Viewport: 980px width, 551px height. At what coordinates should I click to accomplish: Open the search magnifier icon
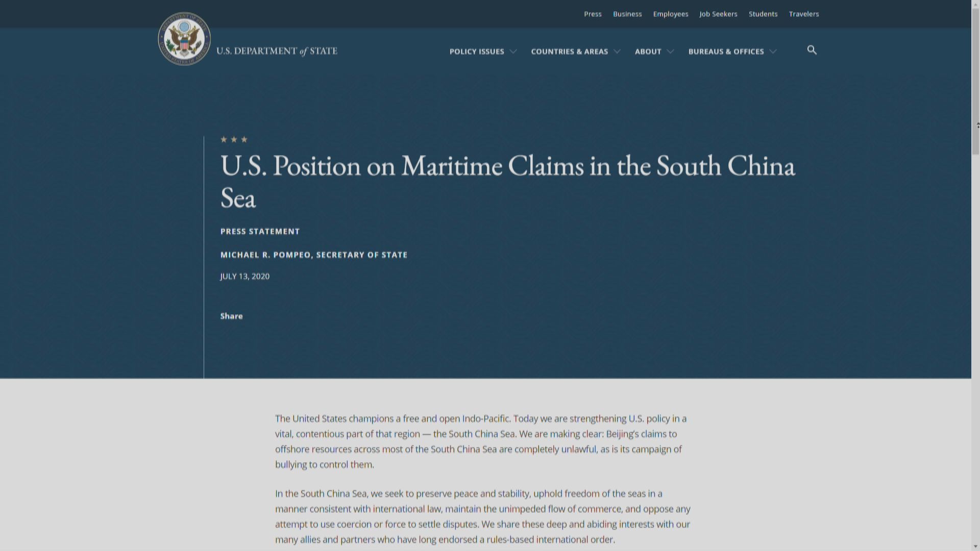coord(812,50)
